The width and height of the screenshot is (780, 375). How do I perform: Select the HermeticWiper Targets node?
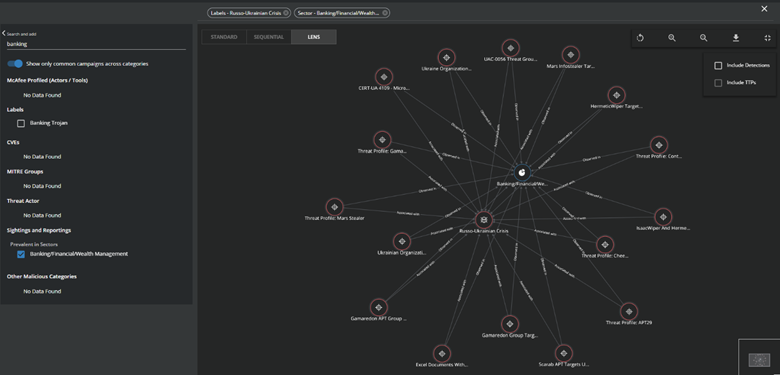pyautogui.click(x=616, y=95)
